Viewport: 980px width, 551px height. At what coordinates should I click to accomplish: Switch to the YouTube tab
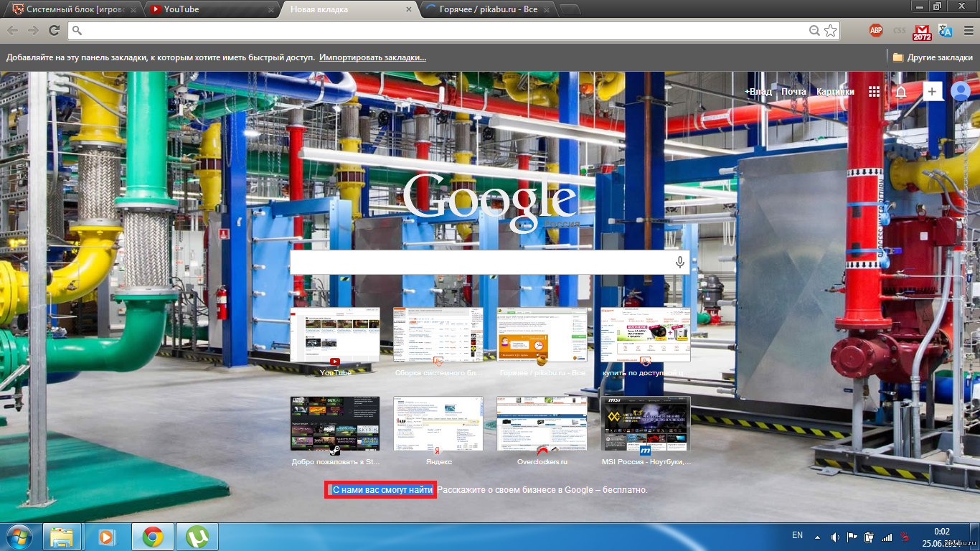[208, 9]
